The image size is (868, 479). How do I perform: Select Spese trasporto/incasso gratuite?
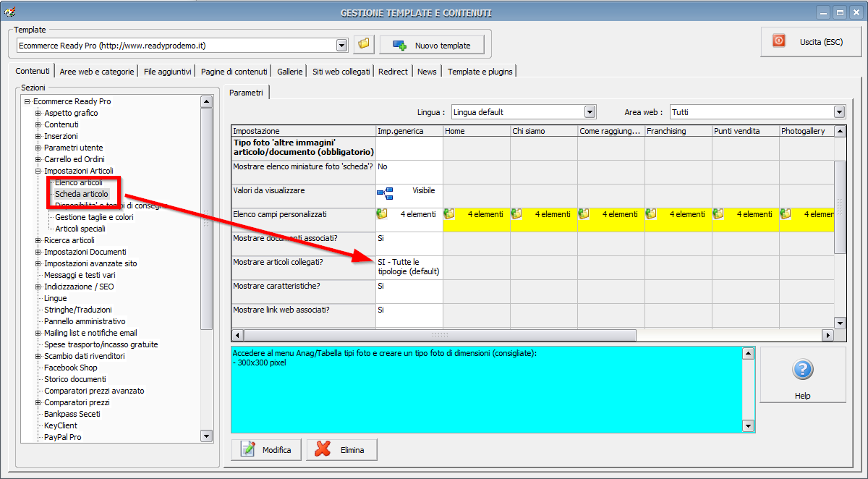point(101,344)
